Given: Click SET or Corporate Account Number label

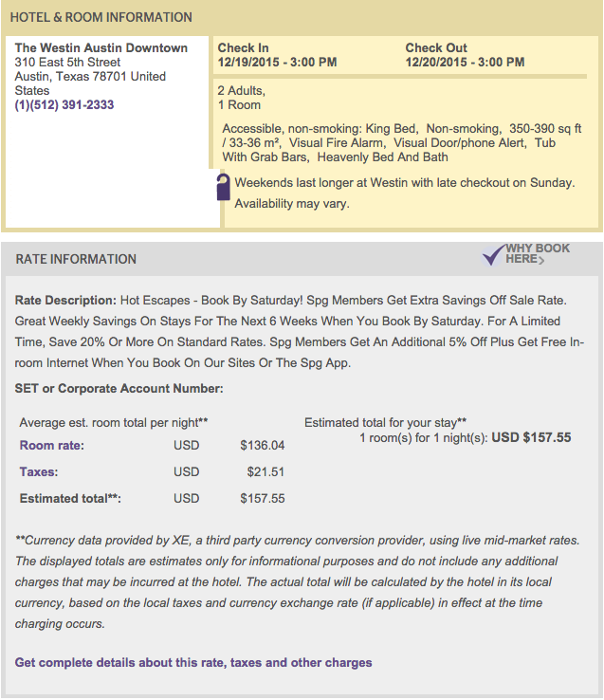Looking at the screenshot, I should point(119,389).
